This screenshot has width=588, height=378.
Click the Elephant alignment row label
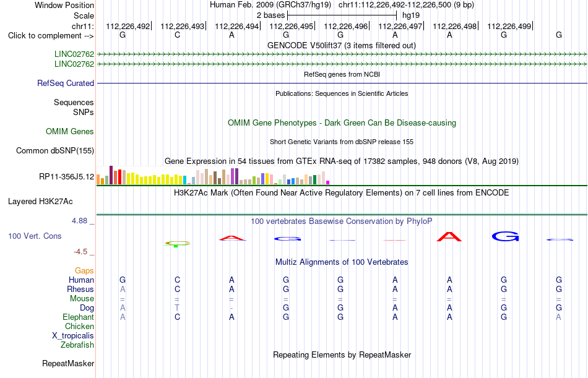[x=78, y=317]
